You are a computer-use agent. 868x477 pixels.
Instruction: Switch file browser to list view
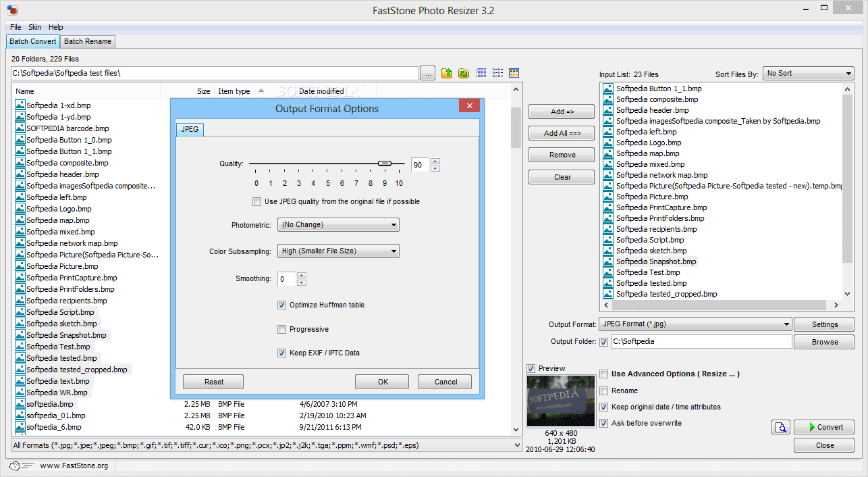[497, 73]
